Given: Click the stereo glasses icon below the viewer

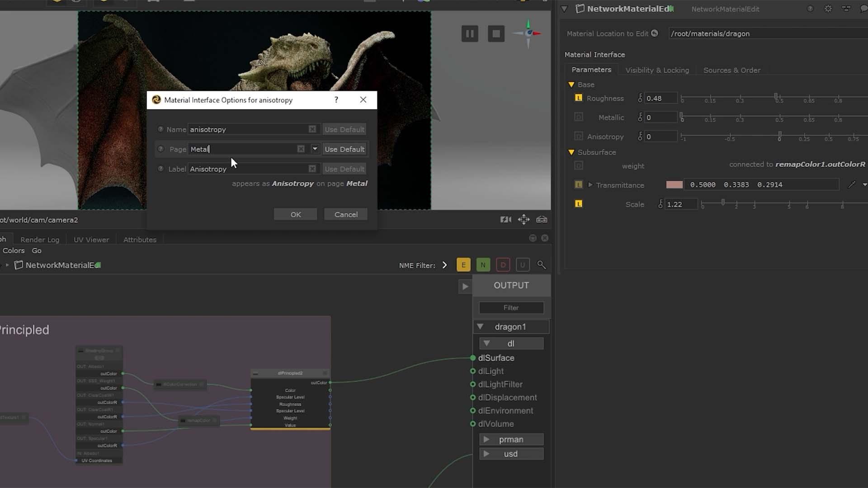Looking at the screenshot, I should coord(542,220).
